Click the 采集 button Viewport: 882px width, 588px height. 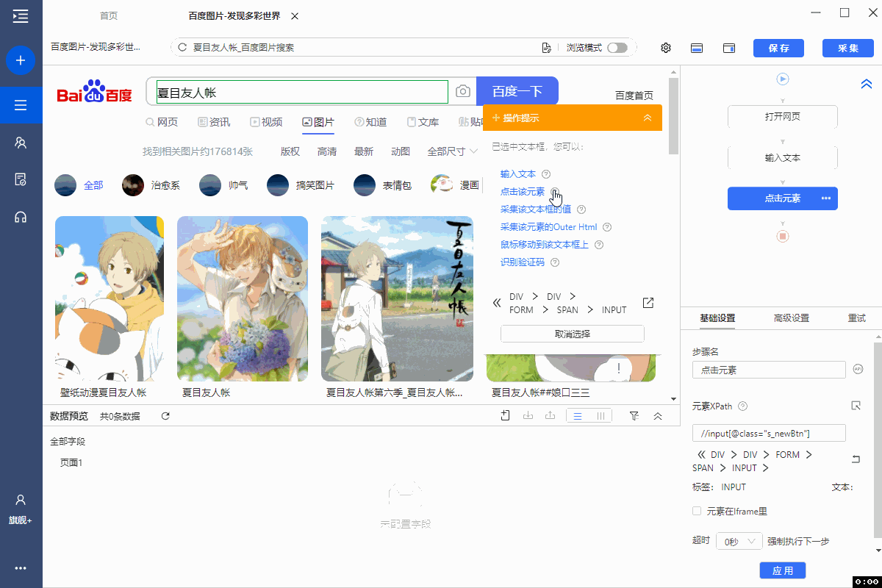848,48
